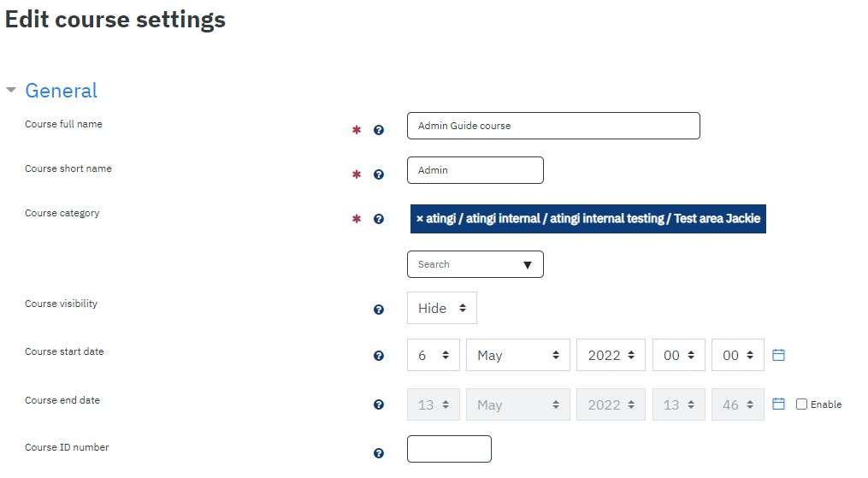Click the Course full name field
The image size is (868, 478).
(553, 126)
